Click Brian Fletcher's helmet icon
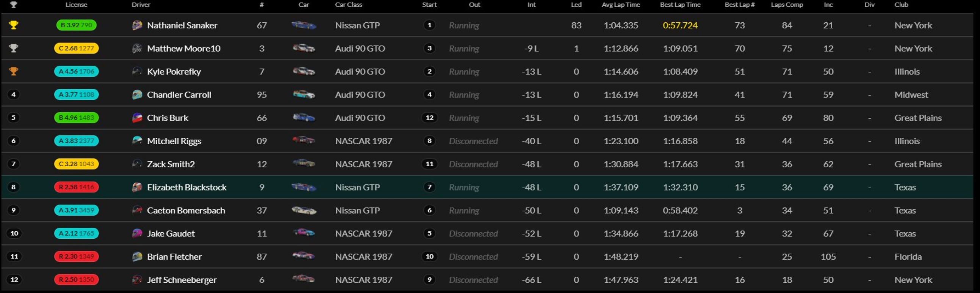 (x=137, y=257)
